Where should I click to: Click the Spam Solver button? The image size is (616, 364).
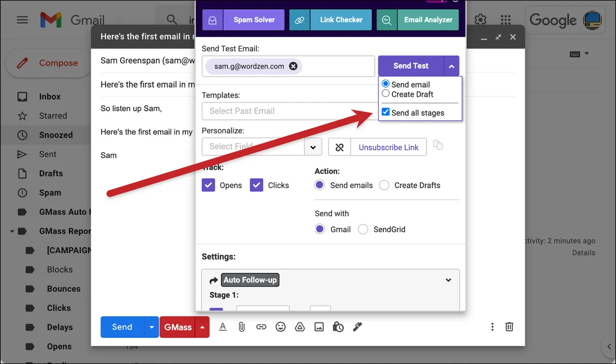pyautogui.click(x=254, y=20)
